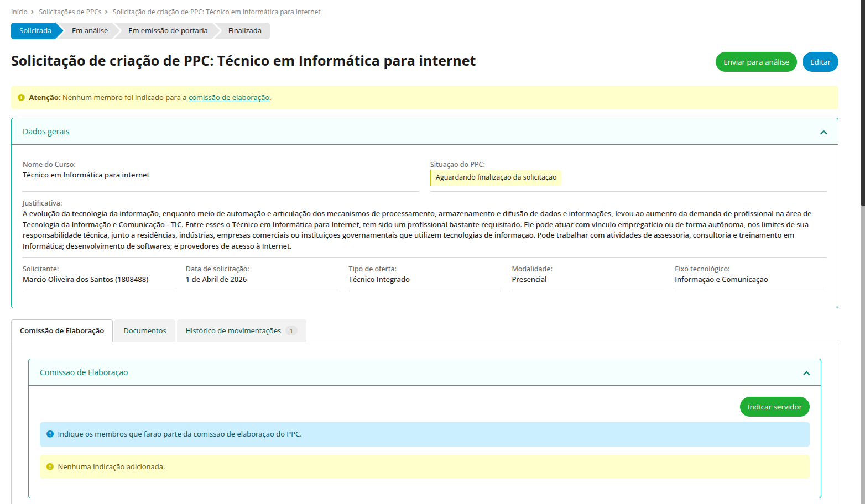The height and width of the screenshot is (504, 865).
Task: Follow the comissão de elaboração link
Action: (228, 98)
